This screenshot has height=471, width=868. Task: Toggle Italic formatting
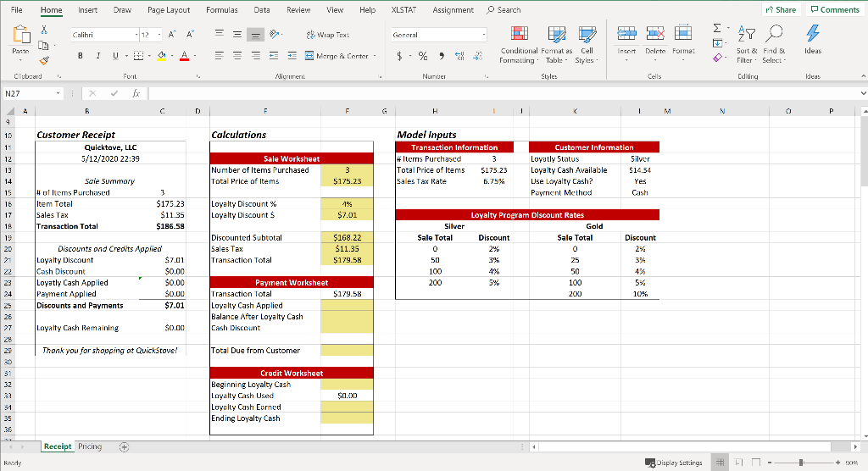click(x=98, y=55)
